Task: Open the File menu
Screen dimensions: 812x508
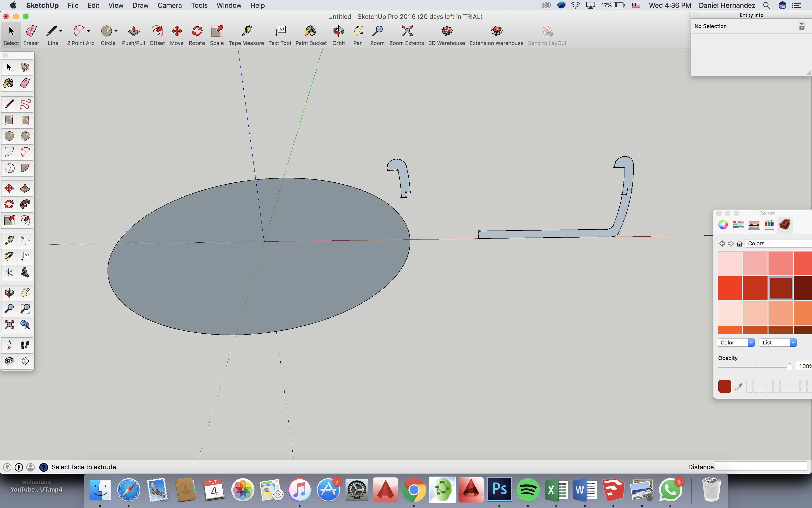Action: (x=73, y=5)
